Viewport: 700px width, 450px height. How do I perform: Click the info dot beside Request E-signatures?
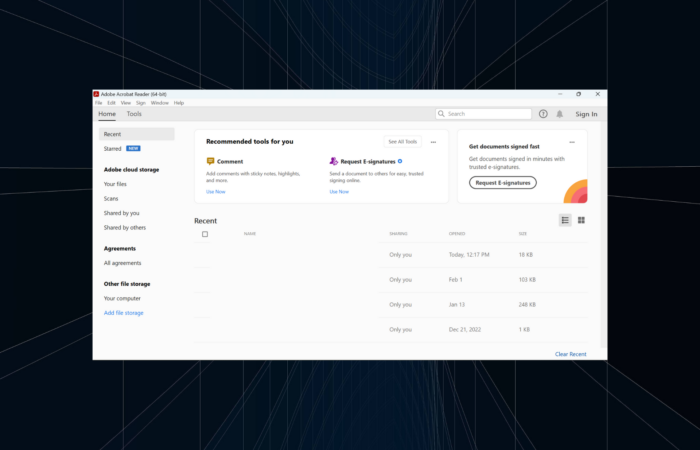tap(400, 161)
